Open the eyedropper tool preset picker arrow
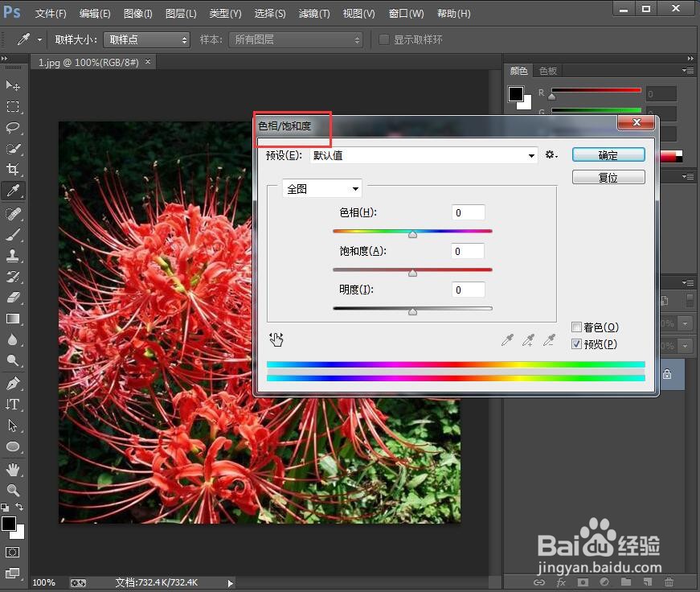 (39, 39)
